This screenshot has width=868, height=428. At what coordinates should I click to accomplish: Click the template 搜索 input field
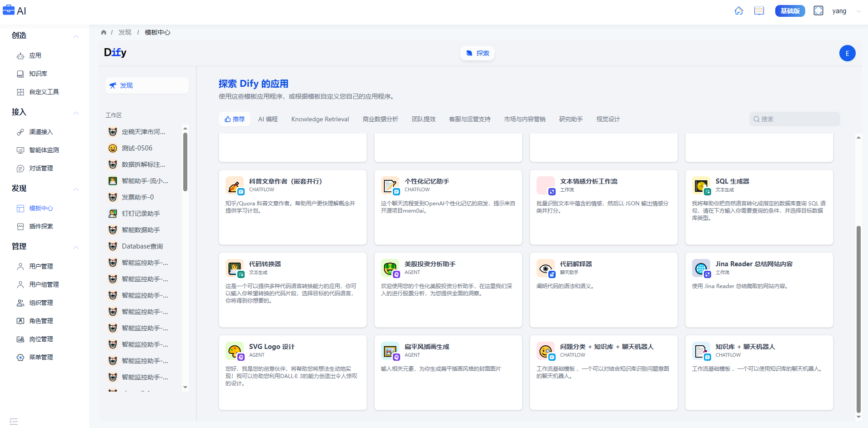point(794,119)
